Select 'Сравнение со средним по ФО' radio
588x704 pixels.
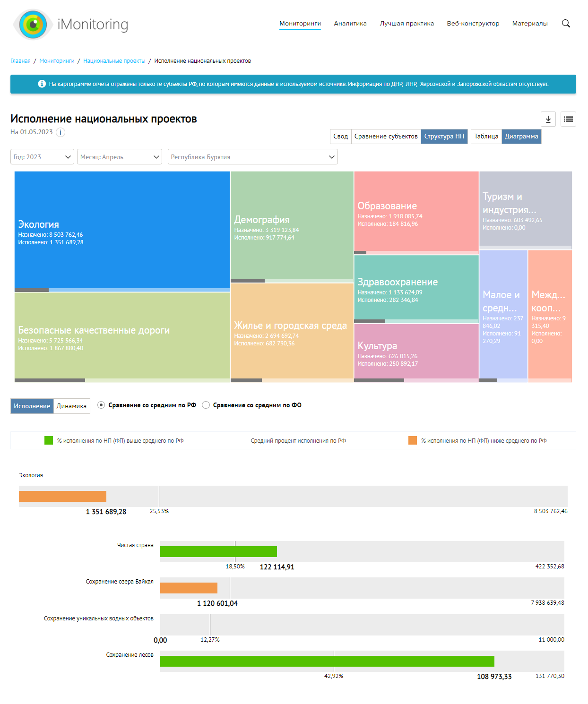tap(206, 405)
